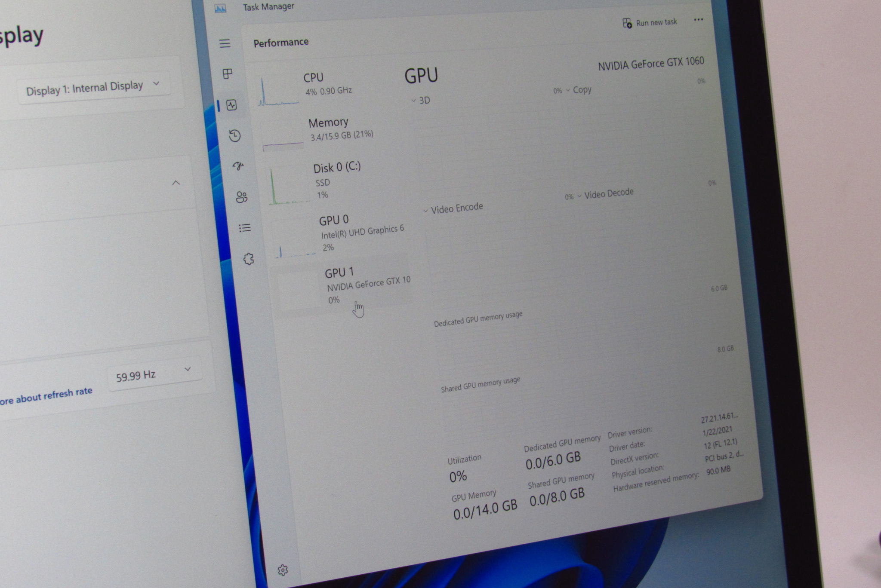The image size is (881, 588).
Task: Expand the 3D graph dropdown
Action: 420,101
